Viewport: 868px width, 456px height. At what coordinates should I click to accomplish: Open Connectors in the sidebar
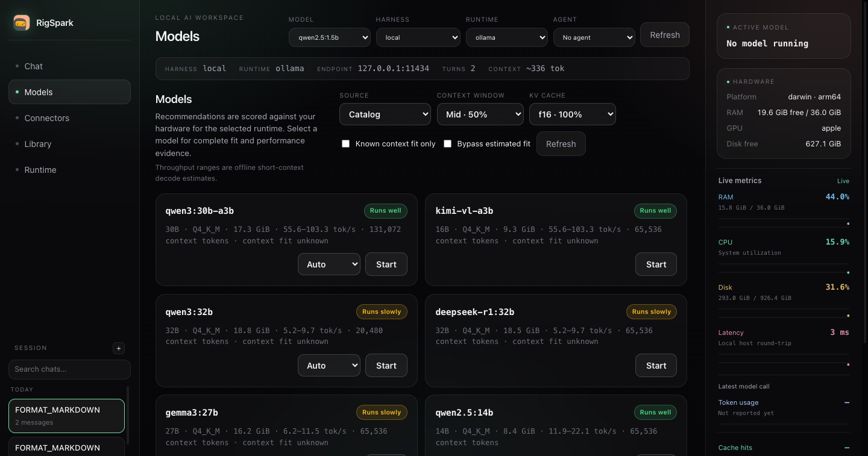(x=69, y=118)
